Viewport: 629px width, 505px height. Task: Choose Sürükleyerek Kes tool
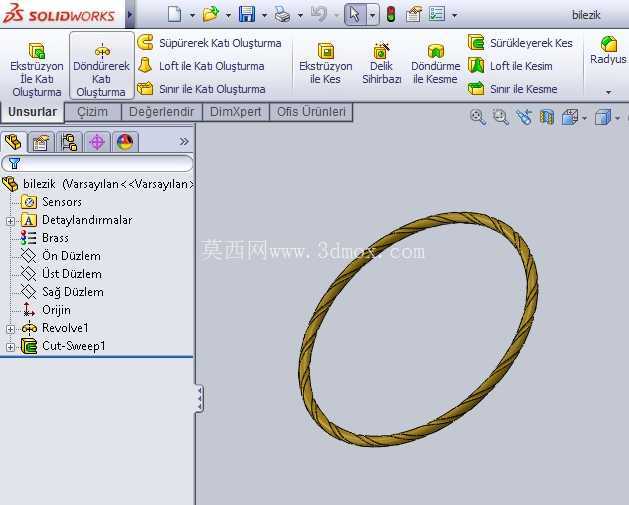coord(520,43)
